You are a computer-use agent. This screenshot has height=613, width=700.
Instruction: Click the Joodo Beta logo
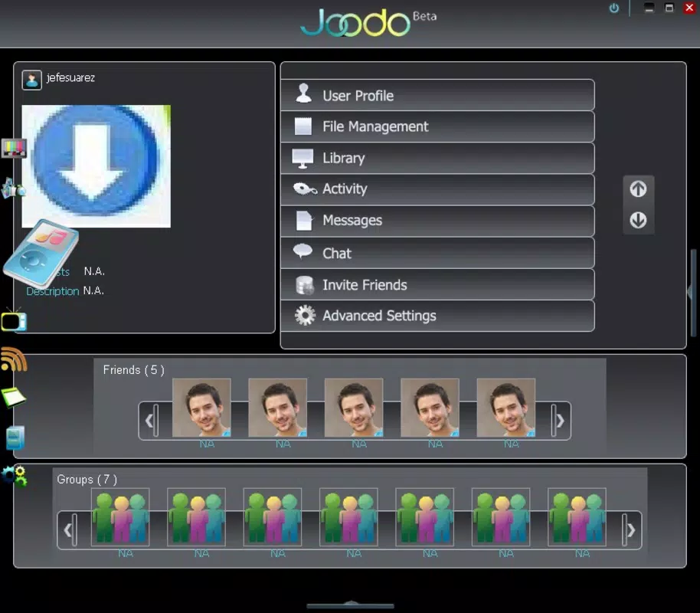click(x=368, y=21)
